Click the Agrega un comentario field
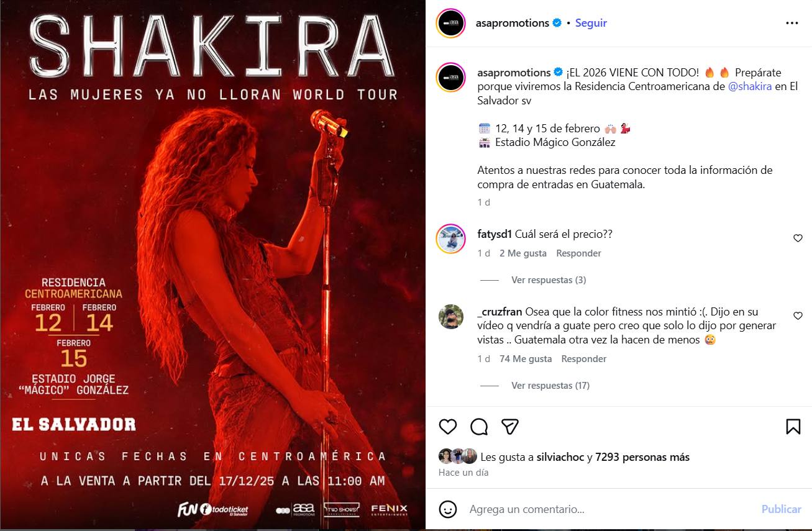This screenshot has height=531, width=812. click(609, 509)
